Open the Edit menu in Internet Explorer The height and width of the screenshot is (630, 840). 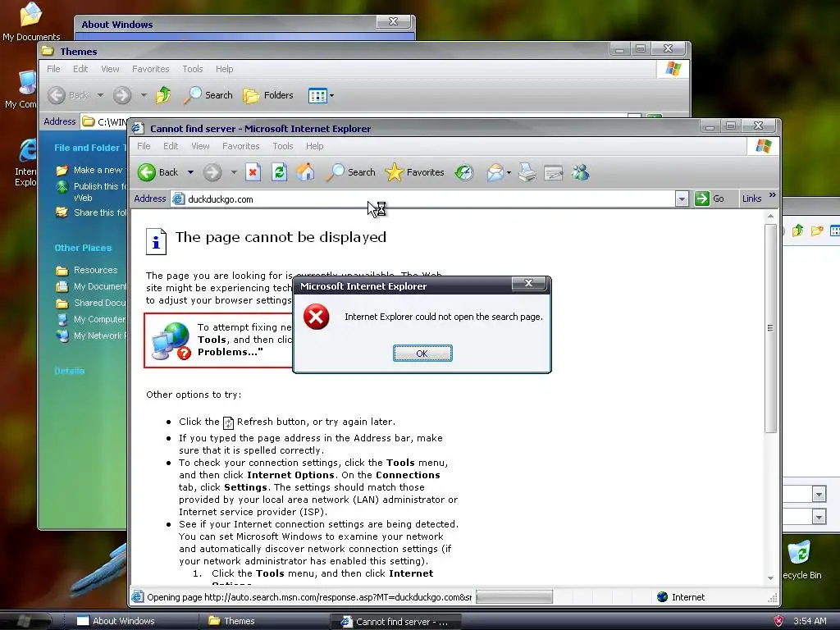pos(171,146)
